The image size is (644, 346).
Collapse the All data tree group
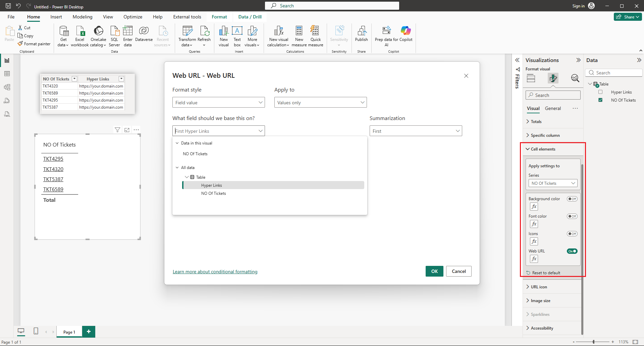click(x=177, y=167)
